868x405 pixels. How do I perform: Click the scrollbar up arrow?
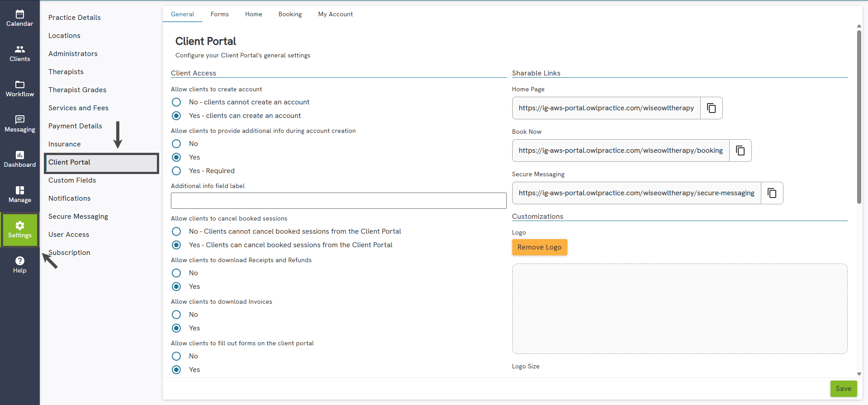tap(859, 26)
